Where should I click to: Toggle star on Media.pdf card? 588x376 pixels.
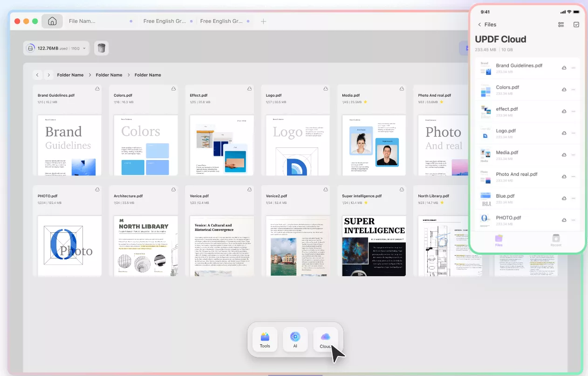click(365, 102)
